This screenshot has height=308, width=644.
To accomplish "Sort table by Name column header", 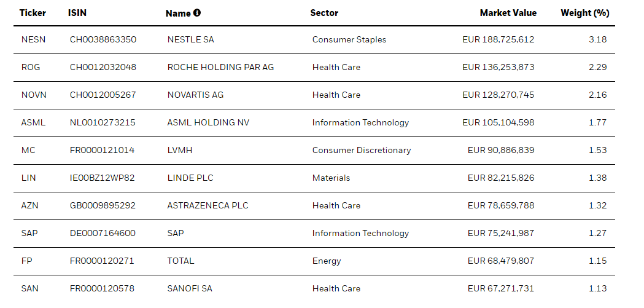I will (178, 14).
